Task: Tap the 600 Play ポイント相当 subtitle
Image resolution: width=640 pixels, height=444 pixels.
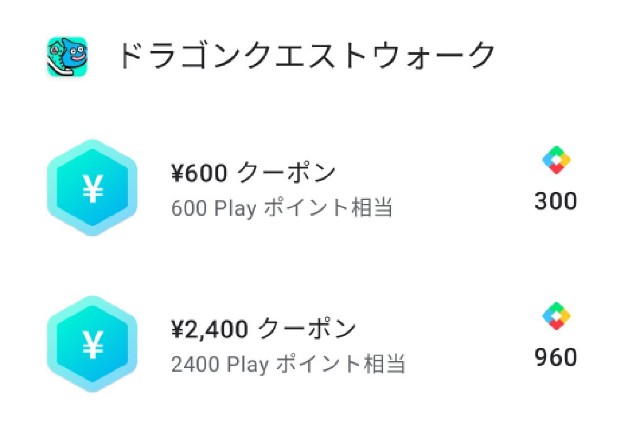Action: coord(282,208)
